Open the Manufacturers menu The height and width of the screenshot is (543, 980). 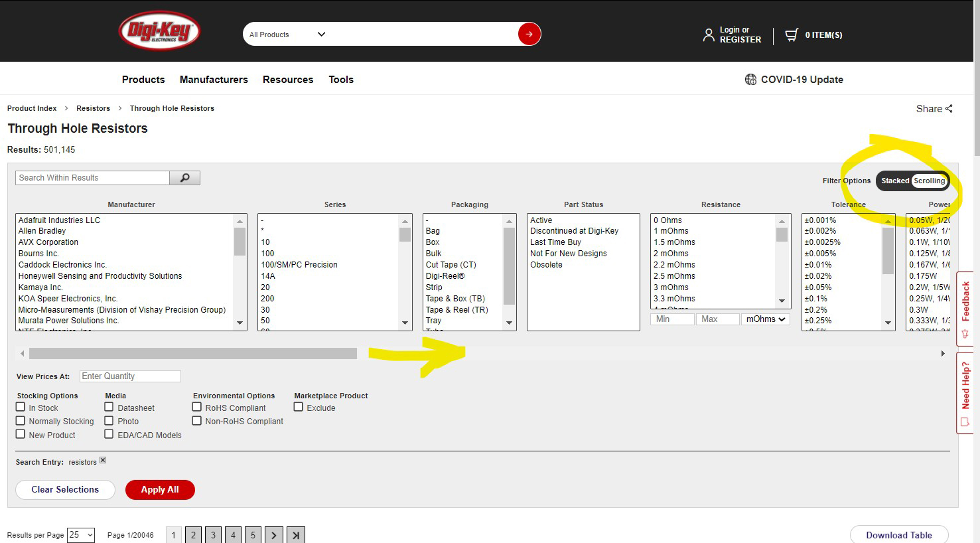tap(214, 79)
